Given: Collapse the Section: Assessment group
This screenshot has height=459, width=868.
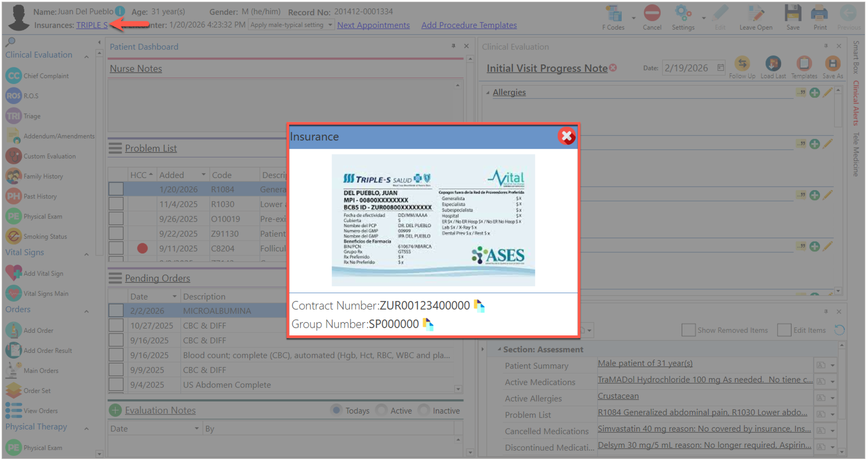Looking at the screenshot, I should click(499, 349).
